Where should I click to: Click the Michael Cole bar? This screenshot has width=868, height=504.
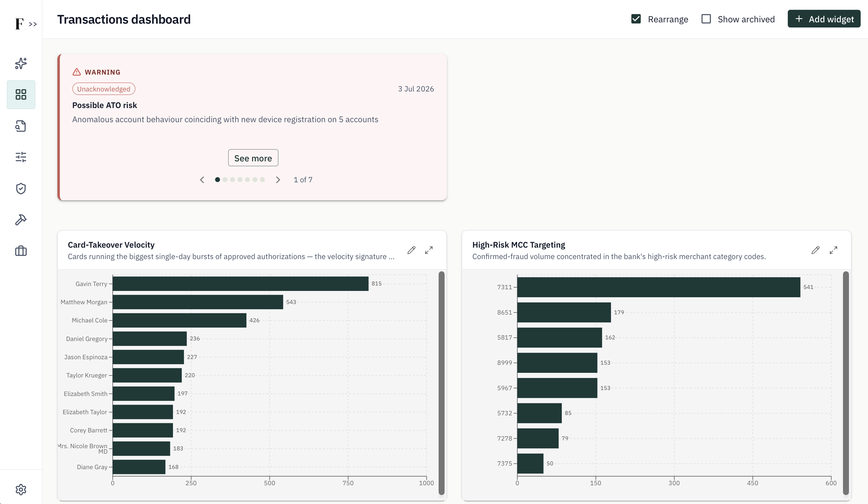179,320
